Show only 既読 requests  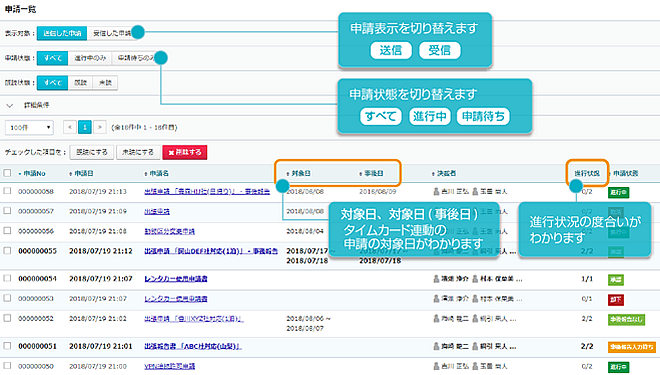point(80,83)
